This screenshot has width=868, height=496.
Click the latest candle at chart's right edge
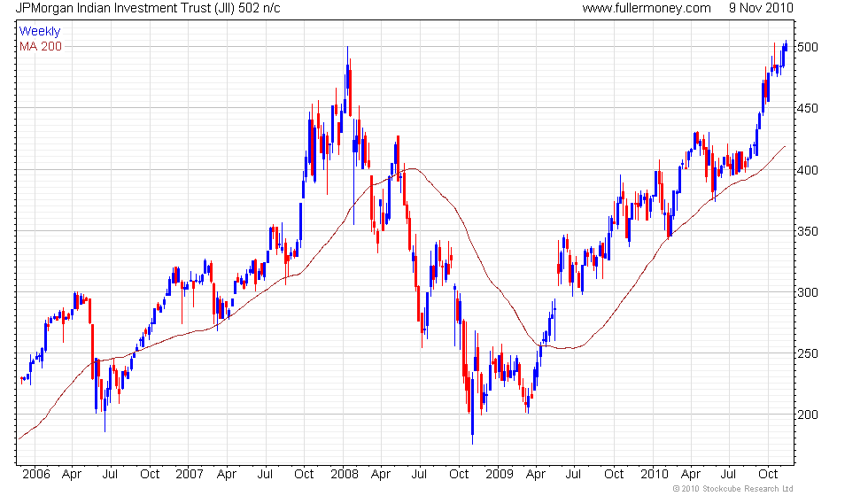[786, 45]
